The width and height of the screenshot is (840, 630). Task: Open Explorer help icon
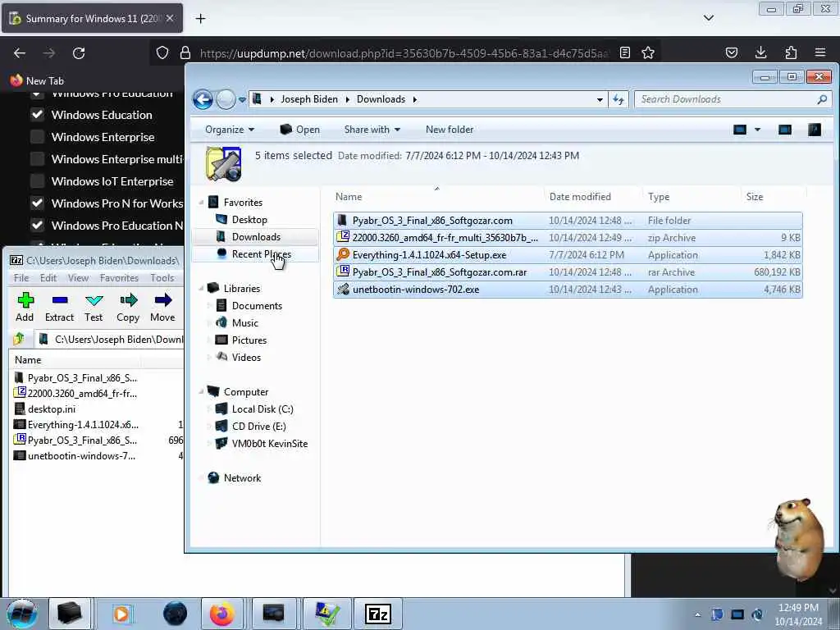coord(815,130)
